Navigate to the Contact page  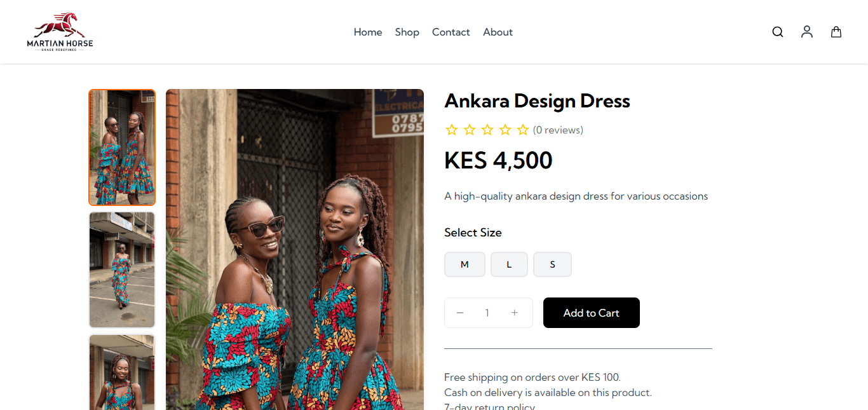(451, 32)
